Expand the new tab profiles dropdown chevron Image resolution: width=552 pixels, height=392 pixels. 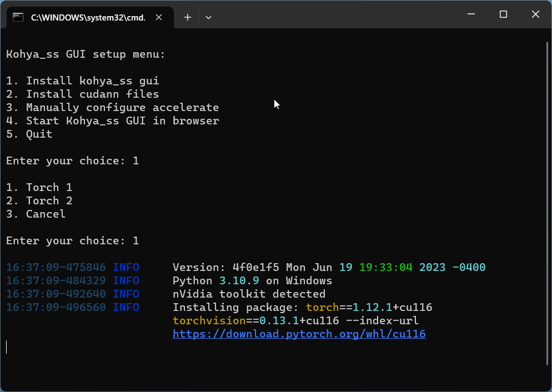click(x=208, y=17)
